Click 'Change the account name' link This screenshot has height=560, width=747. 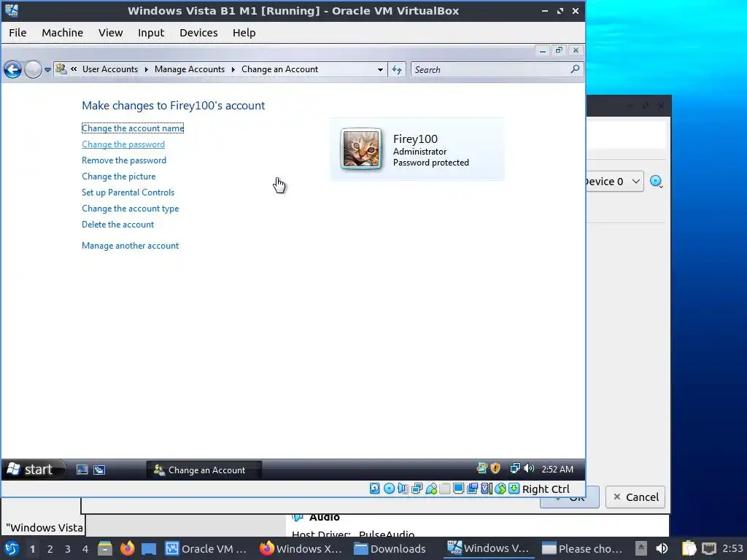pyautogui.click(x=133, y=128)
